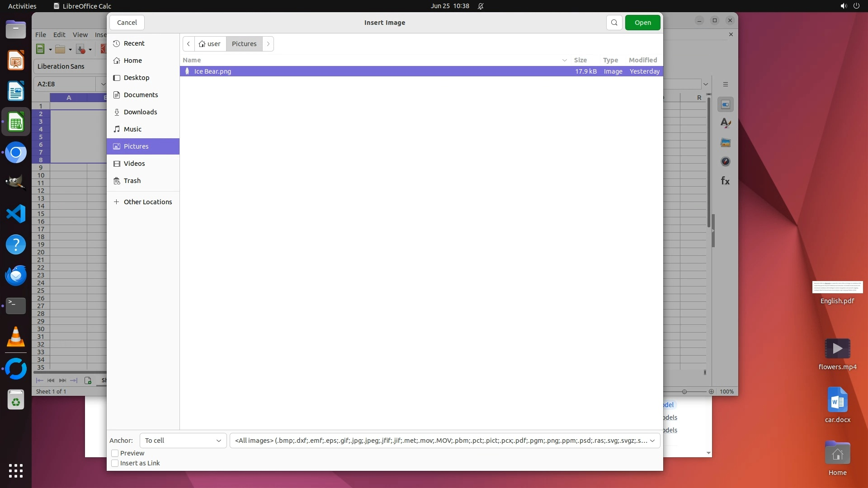The image size is (868, 488).
Task: Toggle the system notifications bell indicator
Action: [481, 6]
